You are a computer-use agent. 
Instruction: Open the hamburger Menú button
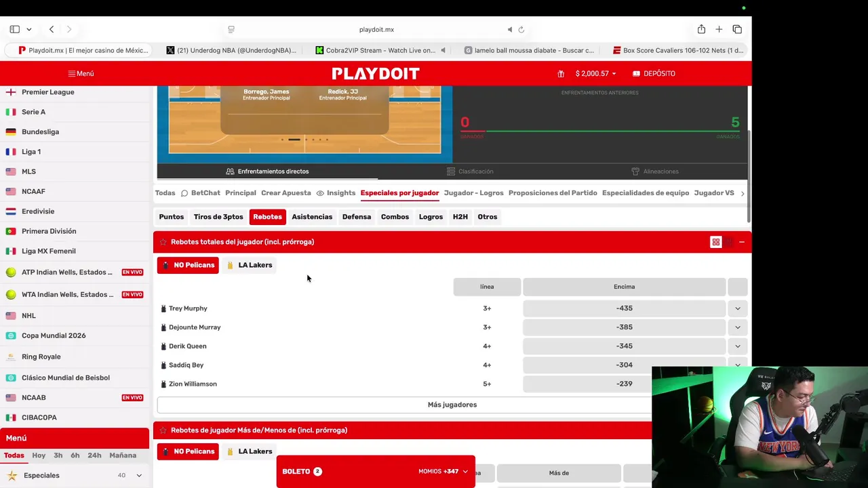(x=81, y=73)
